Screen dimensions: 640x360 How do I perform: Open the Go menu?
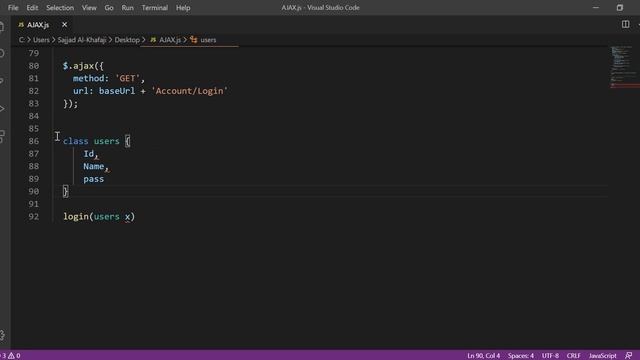(x=109, y=8)
